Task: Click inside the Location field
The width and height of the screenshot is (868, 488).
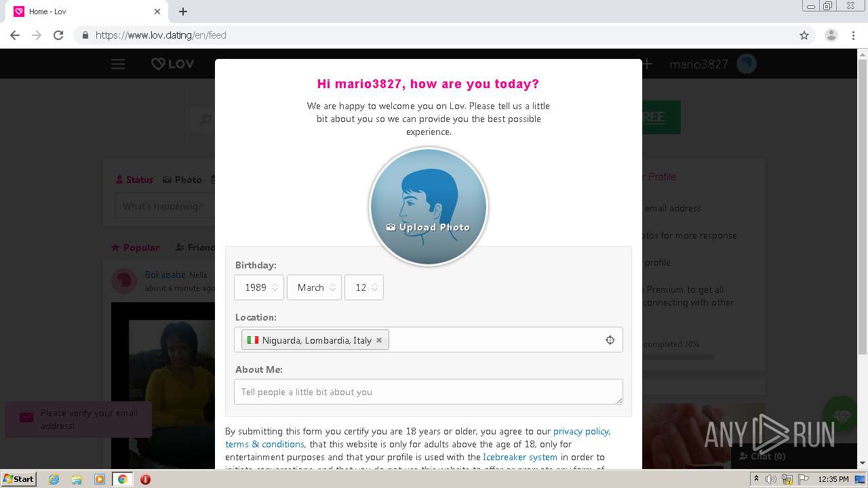Action: (429, 340)
